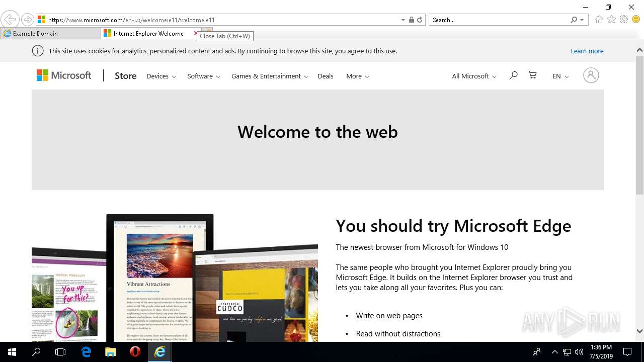Viewport: 644px width, 362px height.
Task: Click the Read without distractions bullet
Action: (x=398, y=334)
